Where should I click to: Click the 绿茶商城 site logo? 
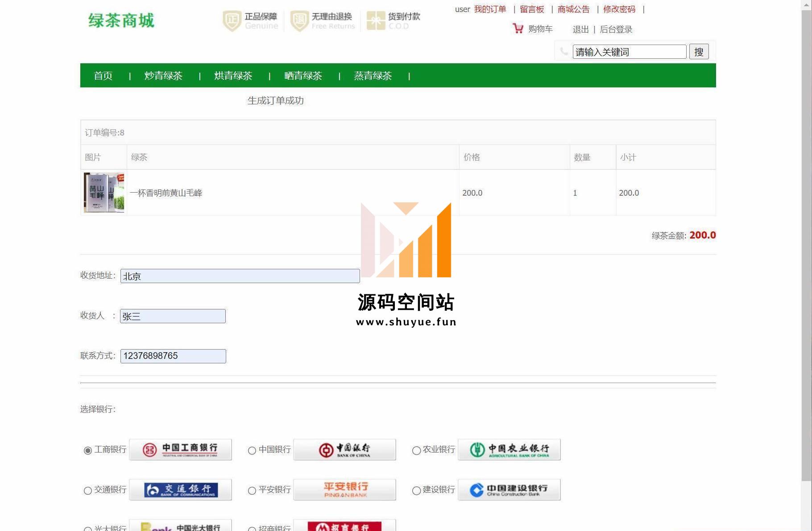tap(121, 21)
